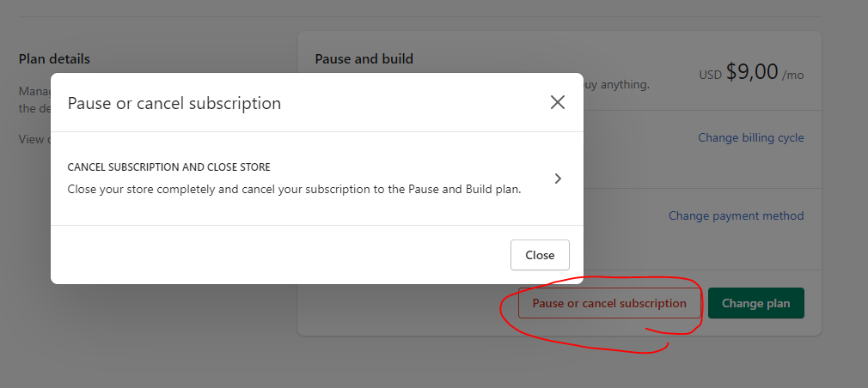The width and height of the screenshot is (868, 388).
Task: Click the Pause or cancel subscription button
Action: click(x=609, y=303)
